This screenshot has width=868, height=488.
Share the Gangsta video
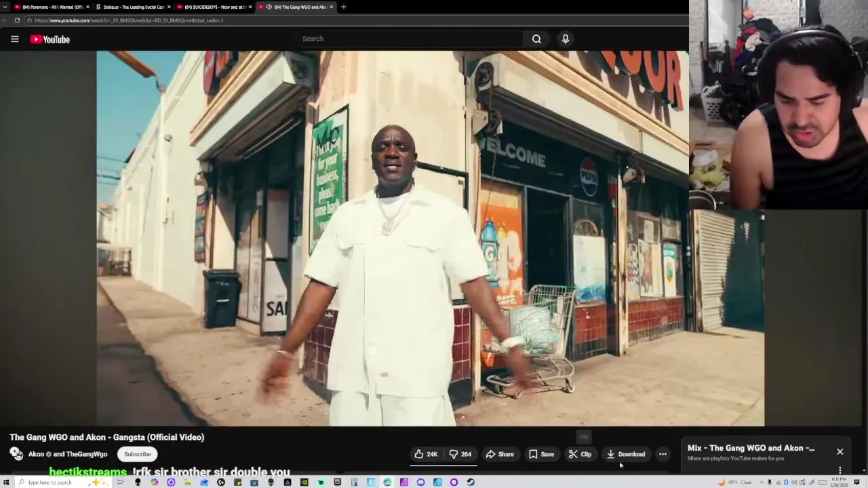point(500,454)
